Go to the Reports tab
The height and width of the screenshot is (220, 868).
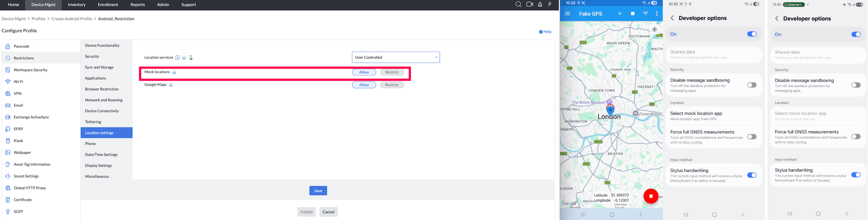[x=138, y=5]
